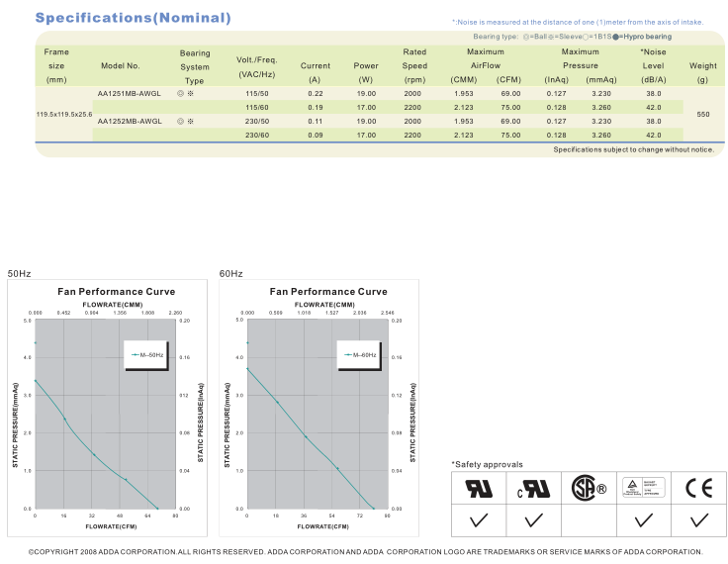Click FLOWRATE(CFM) axis label on 50Hz chart
Image resolution: width=728 pixels, height=564 pixels.
(x=111, y=526)
